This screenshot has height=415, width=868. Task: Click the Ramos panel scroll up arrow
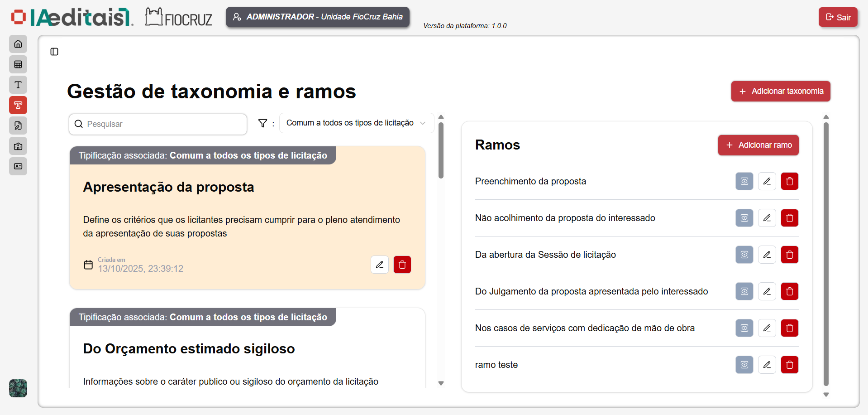click(826, 117)
